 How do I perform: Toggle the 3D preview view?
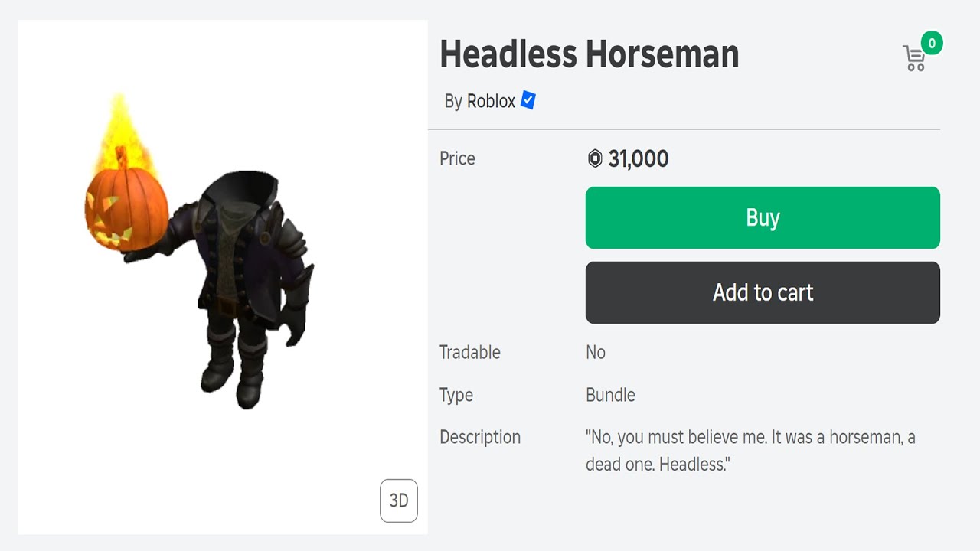[399, 500]
